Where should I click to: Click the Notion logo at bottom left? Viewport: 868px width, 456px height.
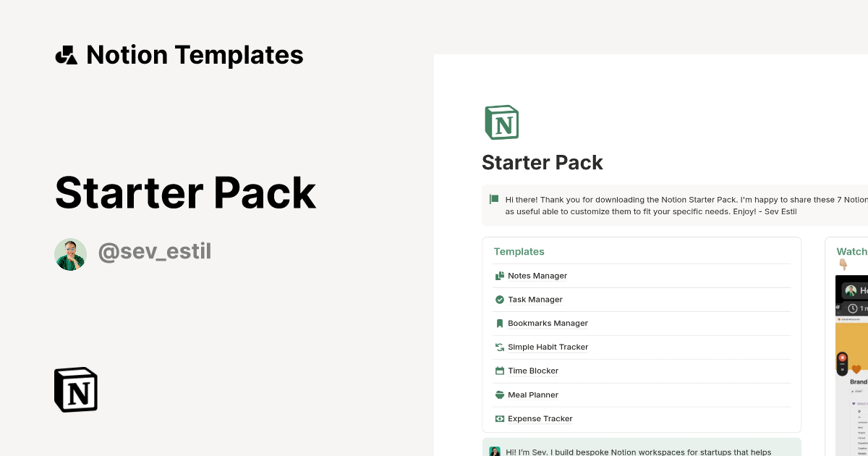coord(75,389)
